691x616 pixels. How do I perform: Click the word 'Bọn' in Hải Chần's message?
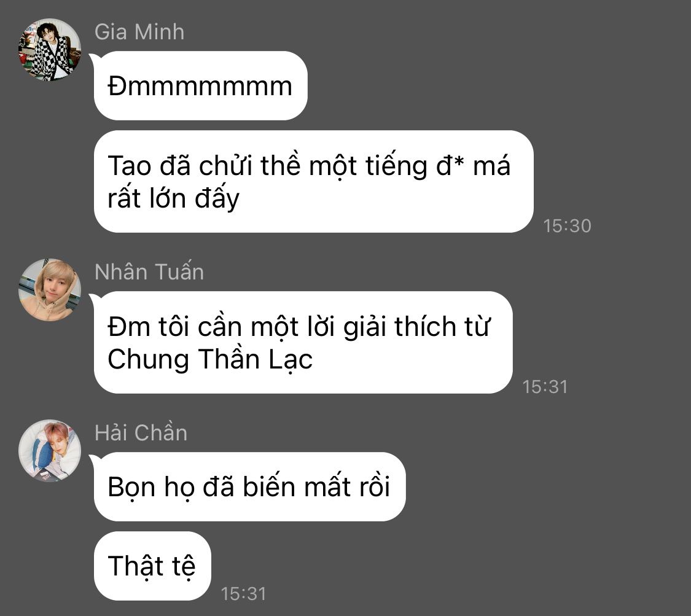coord(132,488)
